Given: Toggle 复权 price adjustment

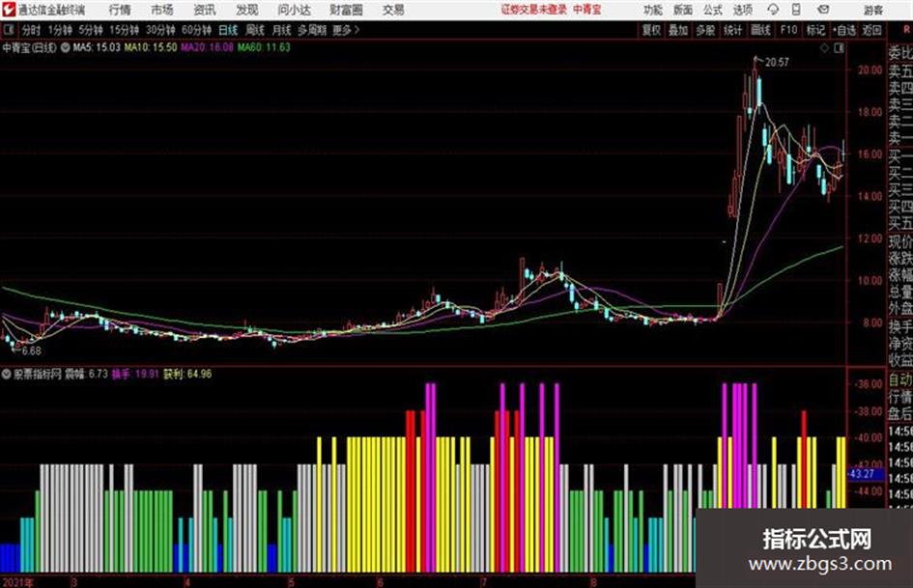Looking at the screenshot, I should pos(651,30).
